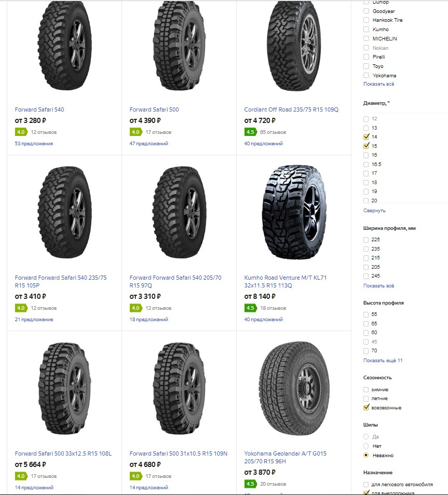Click the 4.5 rating badge for Cordiant Off Road
This screenshot has height=495, width=448.
point(250,132)
